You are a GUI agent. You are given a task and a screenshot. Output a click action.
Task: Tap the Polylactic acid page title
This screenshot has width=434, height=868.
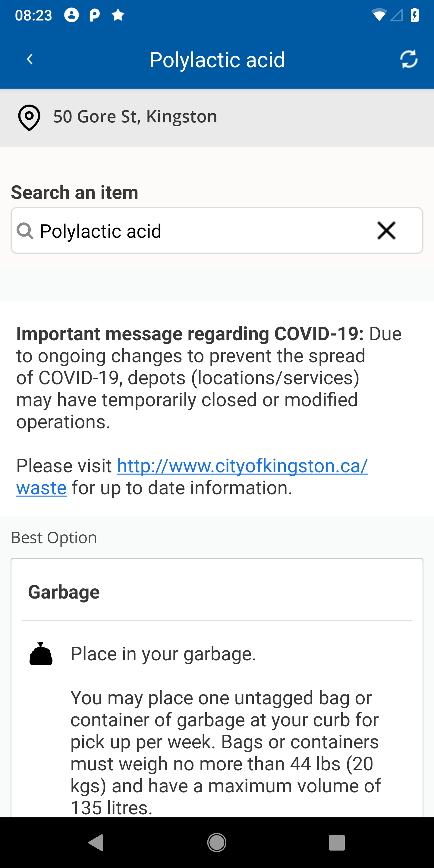tap(217, 60)
